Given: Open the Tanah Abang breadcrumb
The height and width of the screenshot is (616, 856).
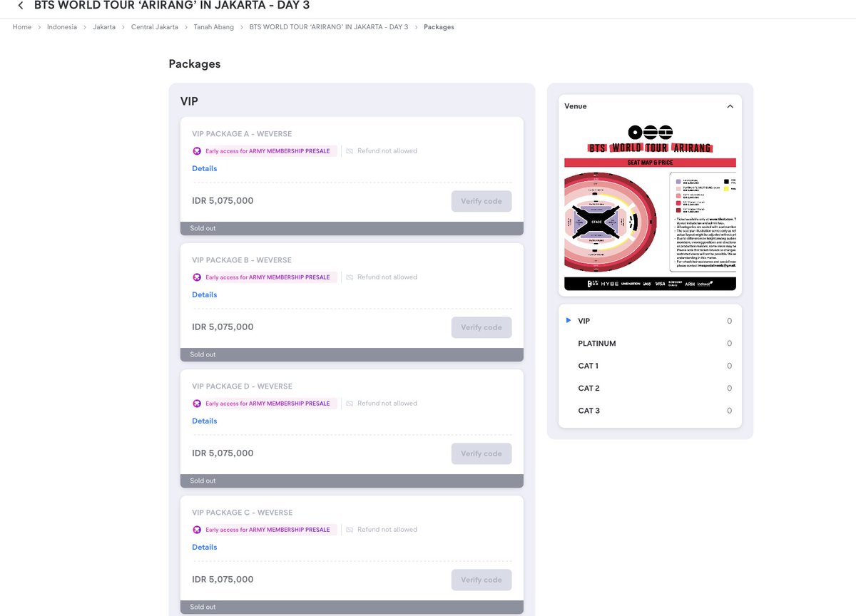Looking at the screenshot, I should (x=214, y=27).
